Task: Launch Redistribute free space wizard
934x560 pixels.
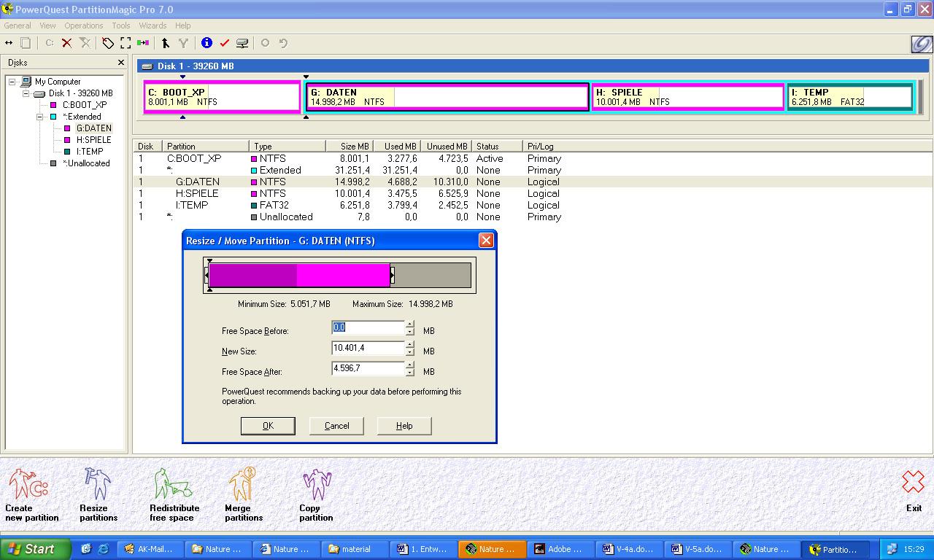Action: [174, 494]
